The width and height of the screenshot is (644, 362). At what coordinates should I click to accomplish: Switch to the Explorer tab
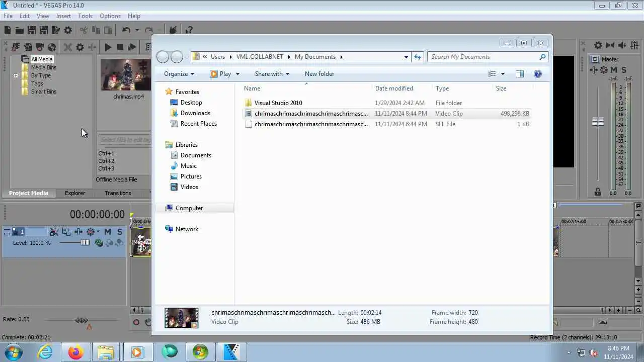point(75,193)
